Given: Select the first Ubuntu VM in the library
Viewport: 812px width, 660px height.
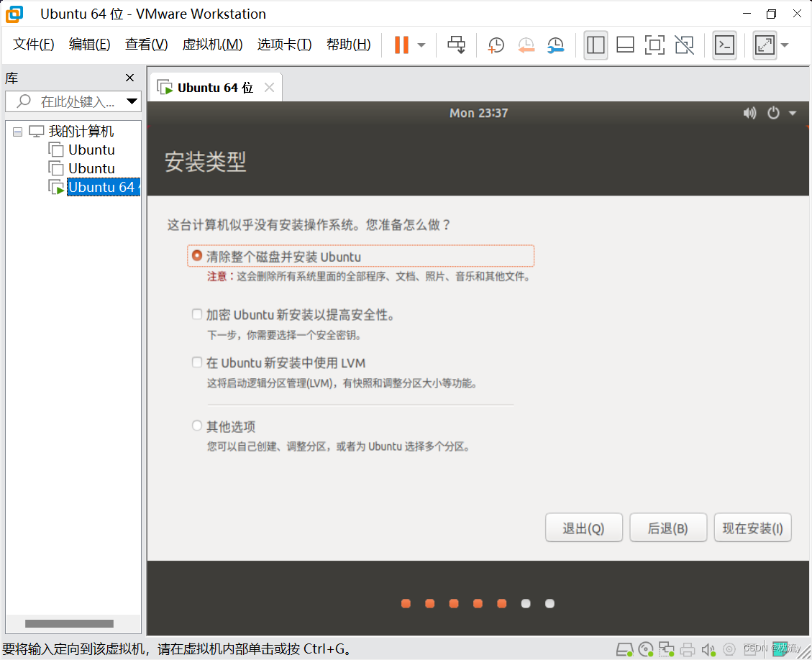Looking at the screenshot, I should 91,150.
